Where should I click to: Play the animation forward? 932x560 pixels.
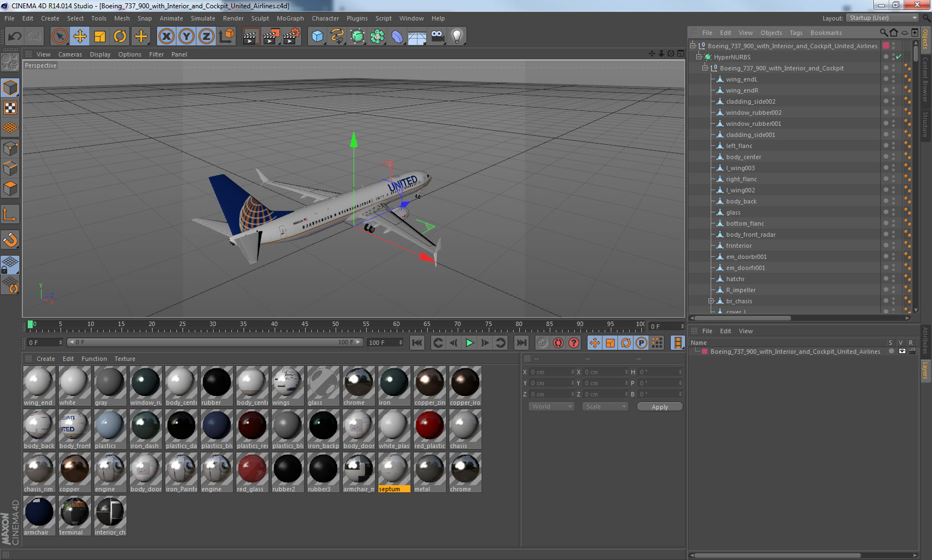tap(469, 343)
